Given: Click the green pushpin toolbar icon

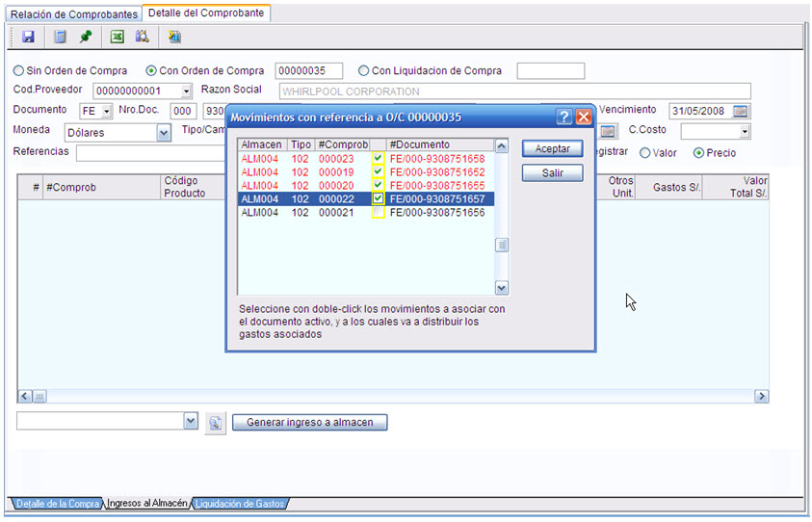Looking at the screenshot, I should point(86,37).
